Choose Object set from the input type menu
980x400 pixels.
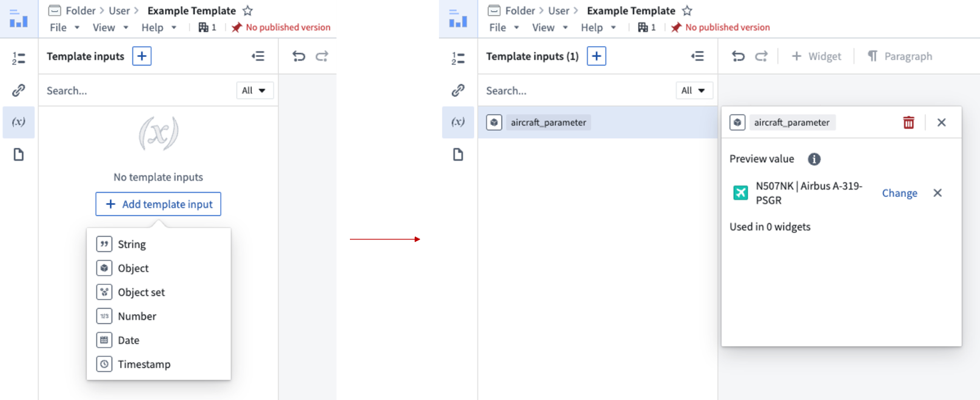(159, 292)
